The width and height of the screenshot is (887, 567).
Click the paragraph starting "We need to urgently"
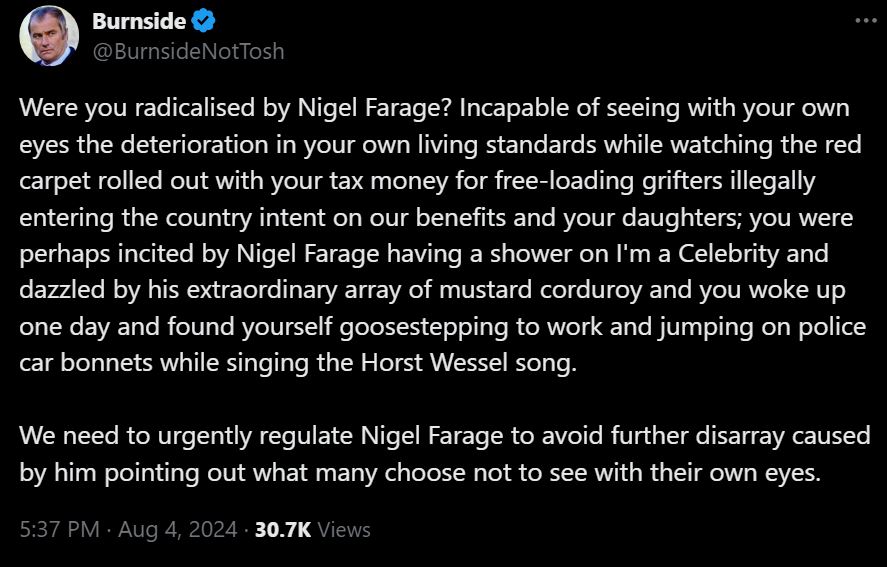(445, 454)
